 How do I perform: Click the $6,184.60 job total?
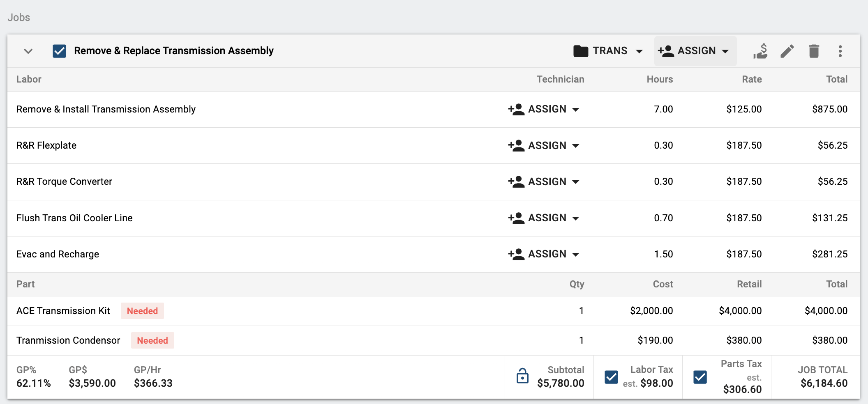pyautogui.click(x=824, y=383)
